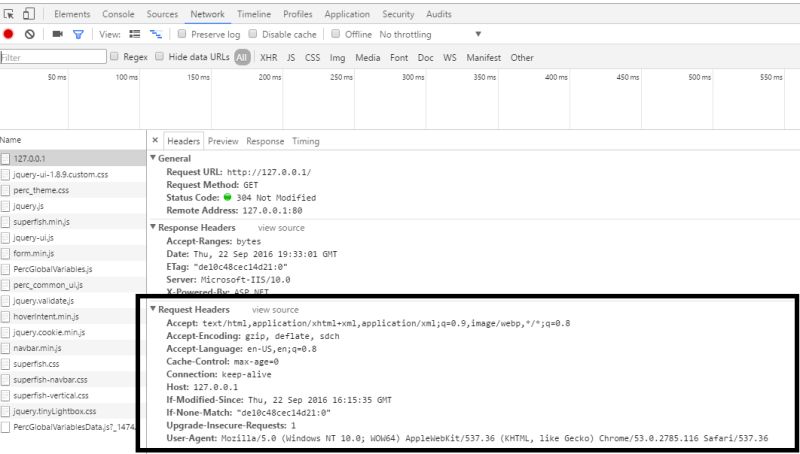The width and height of the screenshot is (800, 454).
Task: Select the Headers detail tab
Action: pos(183,141)
